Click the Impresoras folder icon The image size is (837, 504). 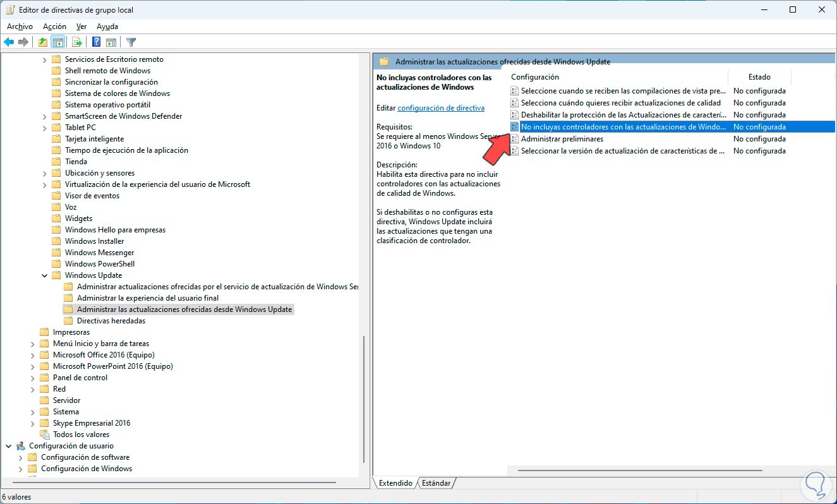(44, 332)
